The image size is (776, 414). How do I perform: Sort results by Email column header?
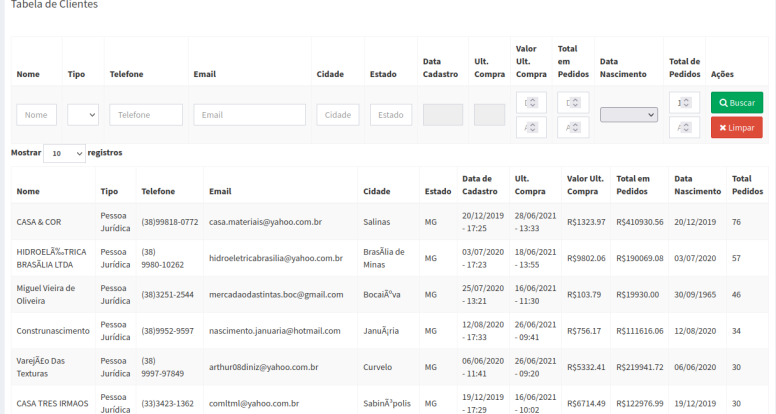click(220, 191)
